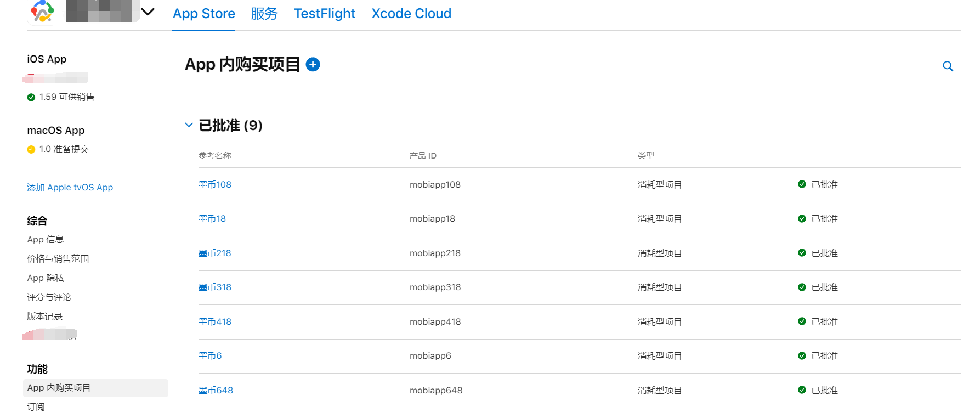980x412 pixels.
Task: Click green status icon beside 1.59 可供销售
Action: pos(31,98)
